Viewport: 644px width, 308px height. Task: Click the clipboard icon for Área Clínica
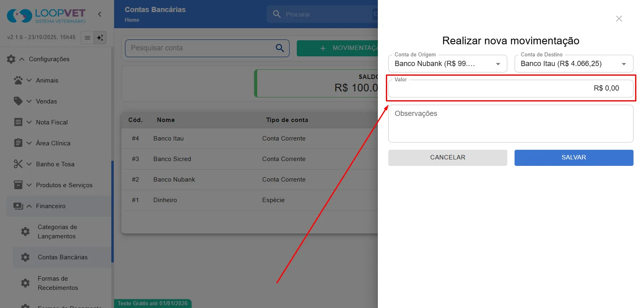coord(18,143)
